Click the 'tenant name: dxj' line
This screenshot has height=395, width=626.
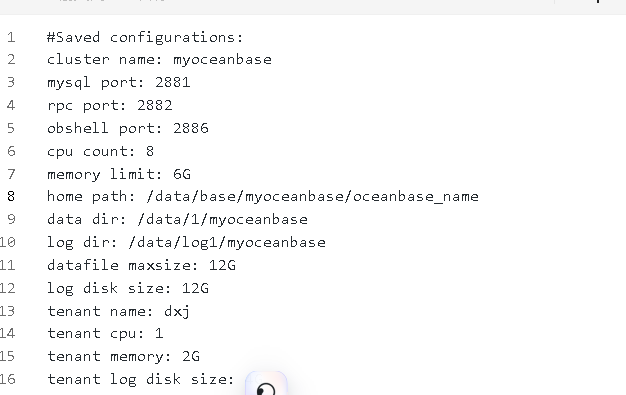coord(119,311)
